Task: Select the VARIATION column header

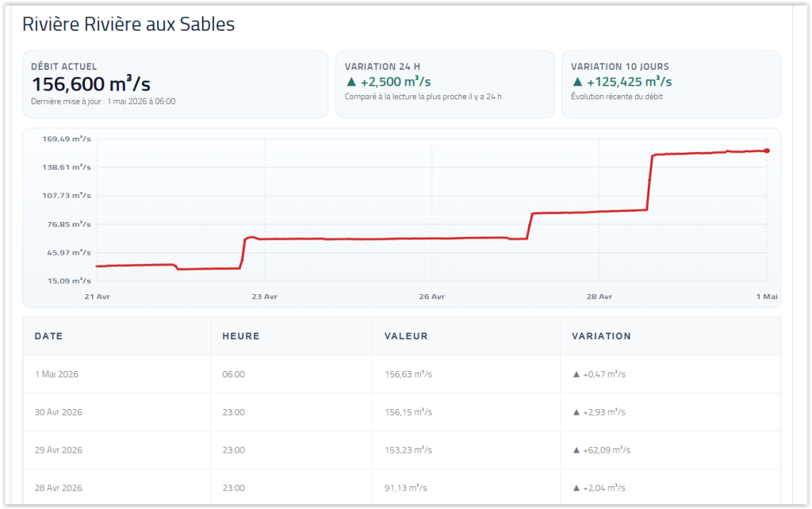Action: click(x=601, y=336)
